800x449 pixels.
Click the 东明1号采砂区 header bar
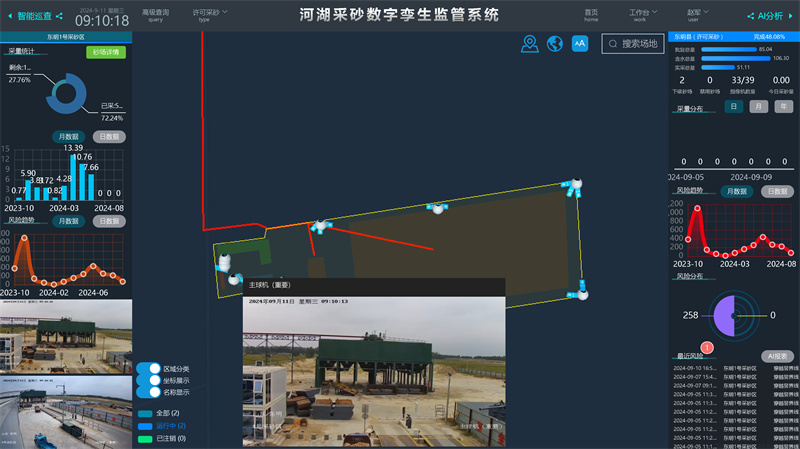(66, 37)
